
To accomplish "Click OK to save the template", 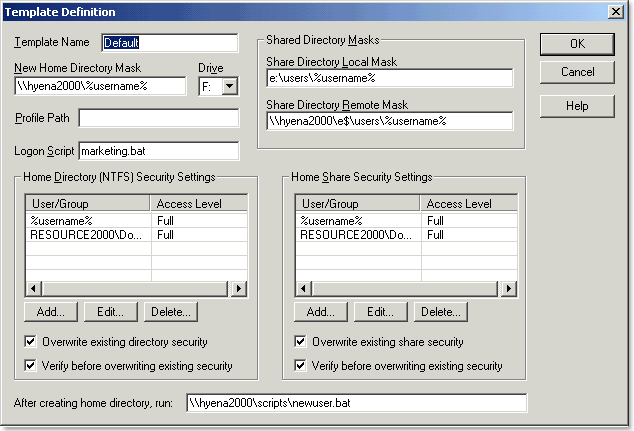I will click(x=577, y=44).
